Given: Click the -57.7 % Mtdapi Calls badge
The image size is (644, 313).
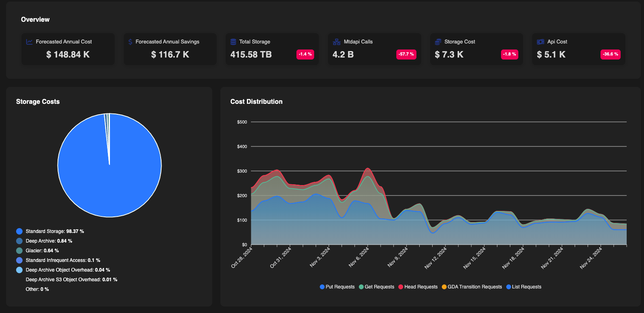Looking at the screenshot, I should pyautogui.click(x=406, y=54).
